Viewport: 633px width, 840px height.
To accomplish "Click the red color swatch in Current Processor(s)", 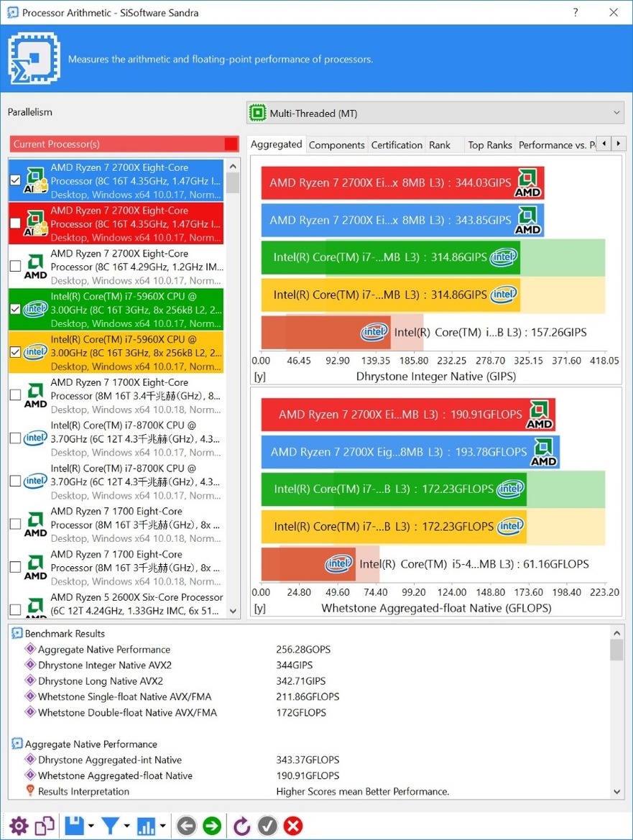I will (231, 144).
